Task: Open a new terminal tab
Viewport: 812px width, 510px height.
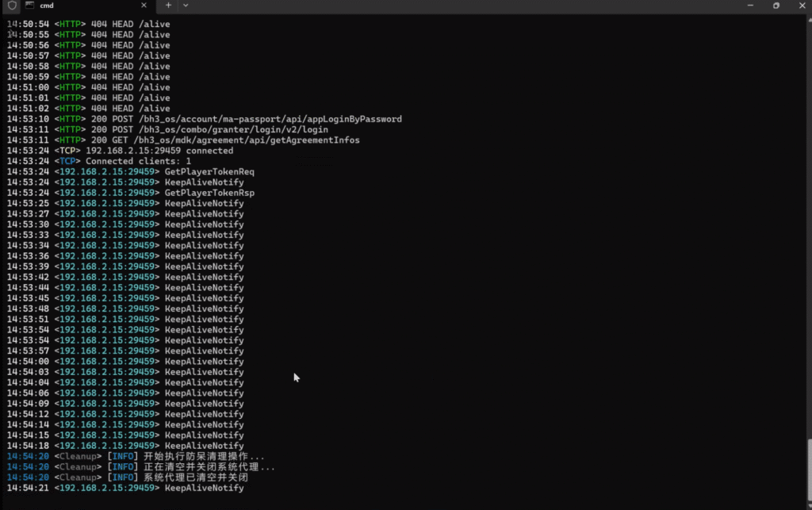Action: pos(168,6)
